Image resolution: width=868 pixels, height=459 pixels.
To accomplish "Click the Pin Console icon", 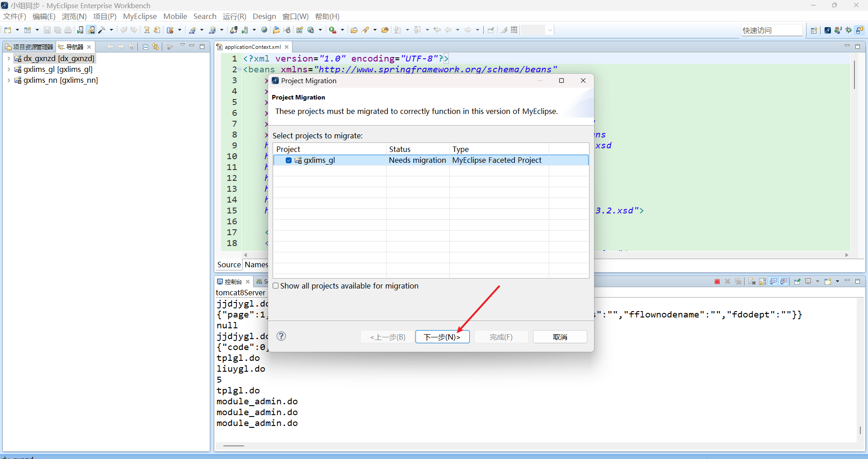I will [x=797, y=281].
